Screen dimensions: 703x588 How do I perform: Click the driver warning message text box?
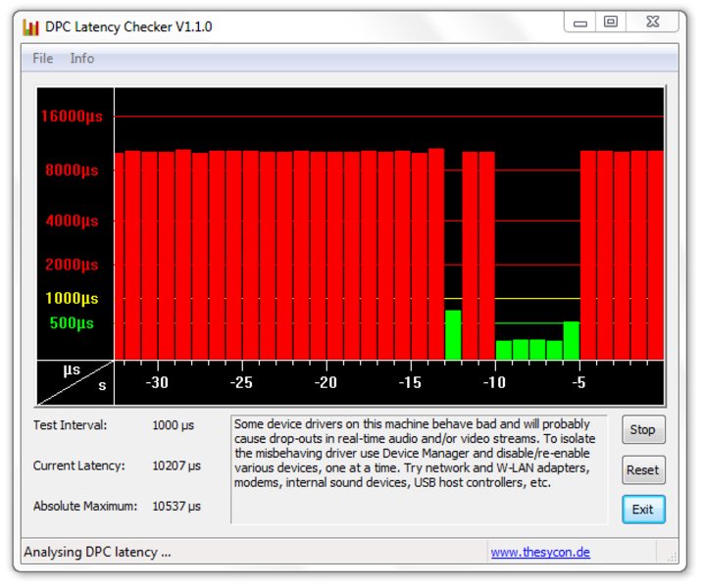click(420, 469)
